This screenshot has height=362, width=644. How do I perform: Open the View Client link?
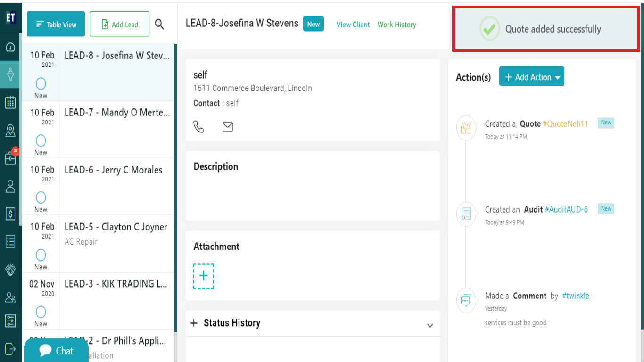point(353,25)
